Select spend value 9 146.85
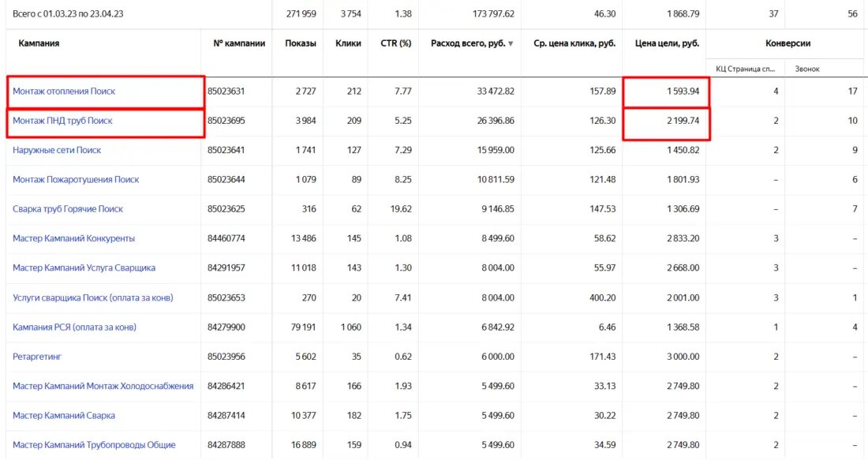The image size is (868, 460). 498,208
